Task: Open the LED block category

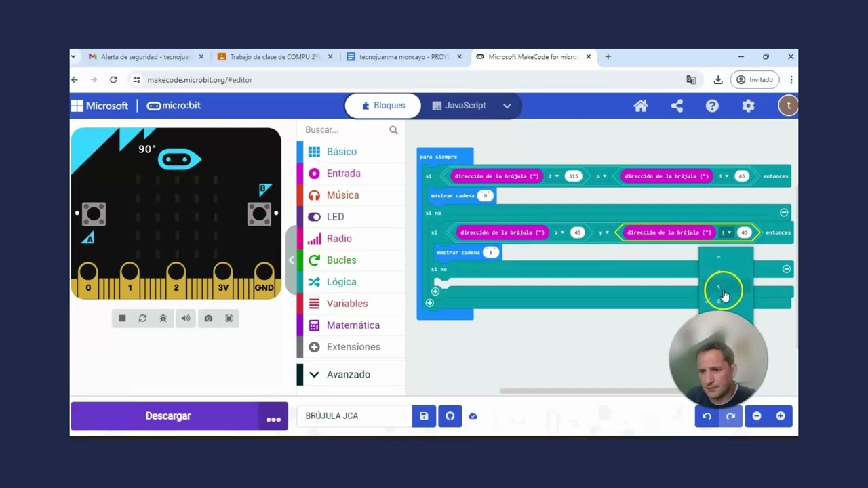Action: (351, 217)
